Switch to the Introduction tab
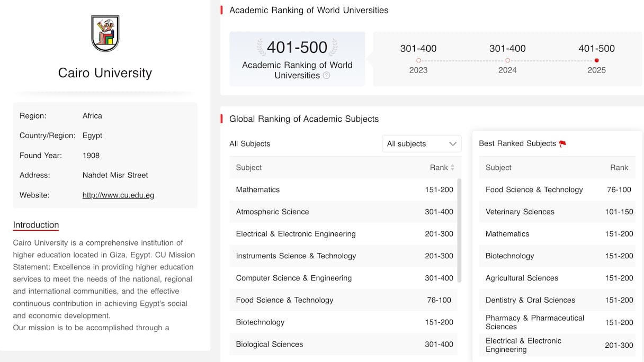644x362 pixels. tap(36, 225)
